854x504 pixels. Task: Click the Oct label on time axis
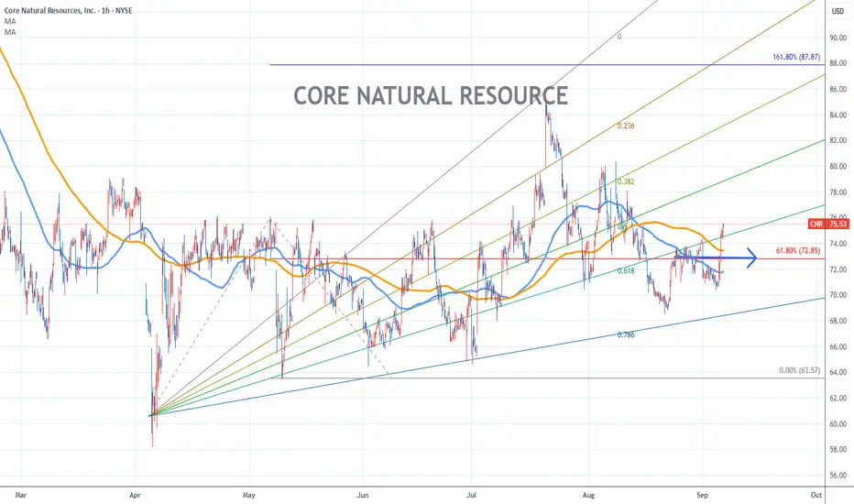816,495
